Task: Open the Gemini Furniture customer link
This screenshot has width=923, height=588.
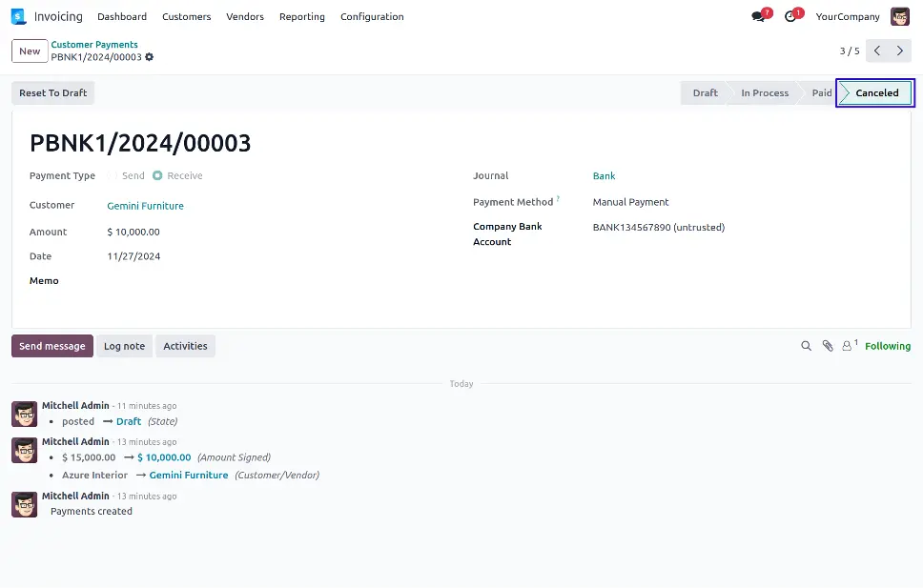Action: click(x=145, y=206)
